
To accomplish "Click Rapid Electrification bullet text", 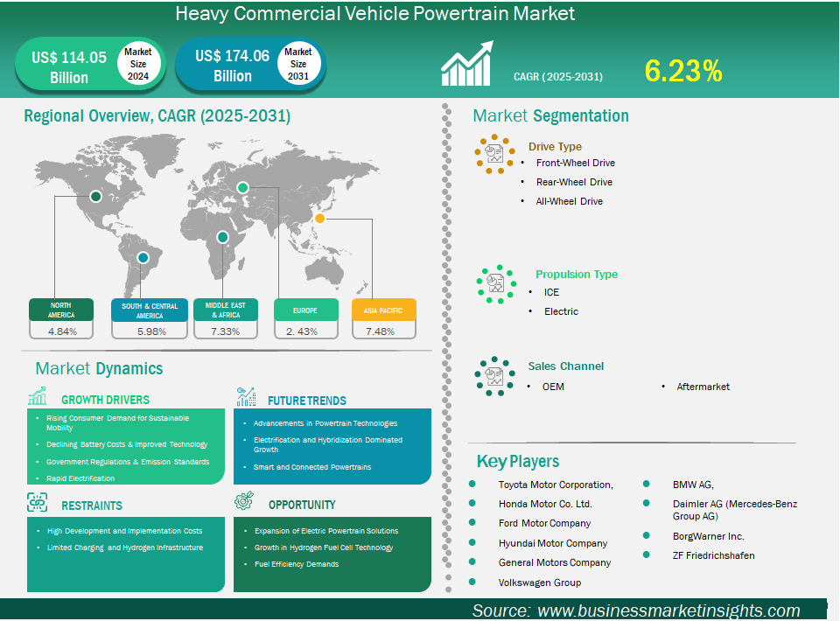I will pos(80,478).
